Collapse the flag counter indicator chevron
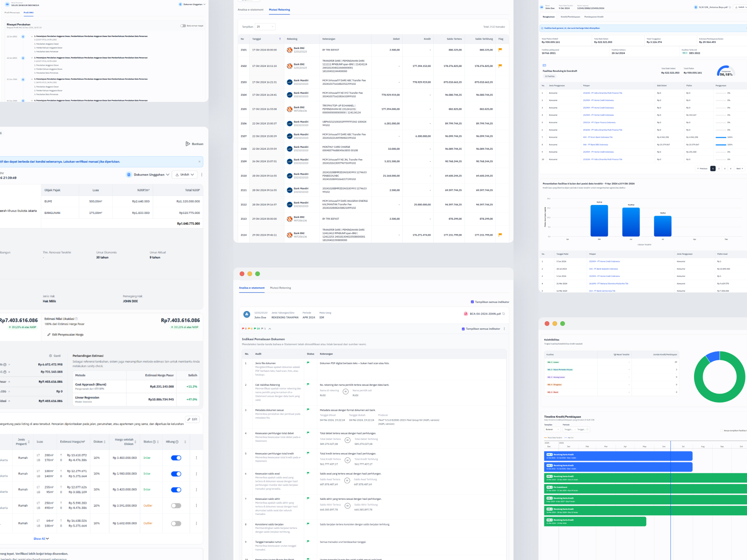The width and height of the screenshot is (747, 560). 270,329
